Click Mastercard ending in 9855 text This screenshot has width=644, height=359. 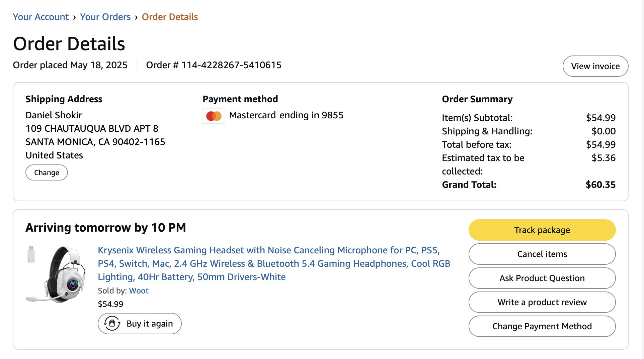coord(286,115)
